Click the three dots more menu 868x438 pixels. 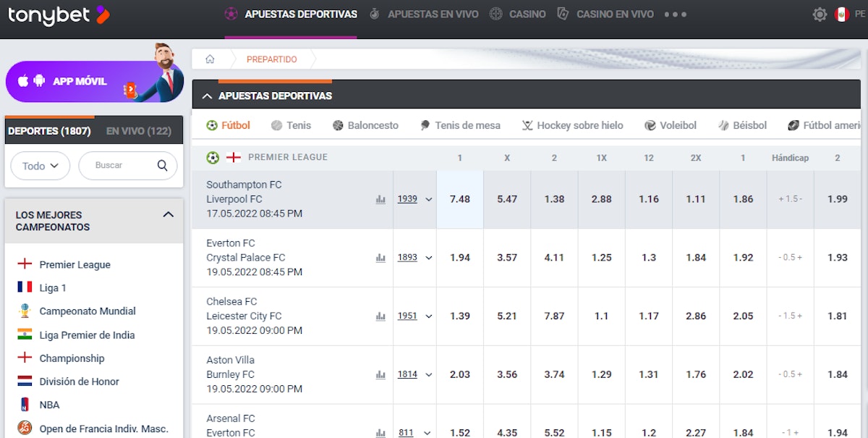(675, 14)
